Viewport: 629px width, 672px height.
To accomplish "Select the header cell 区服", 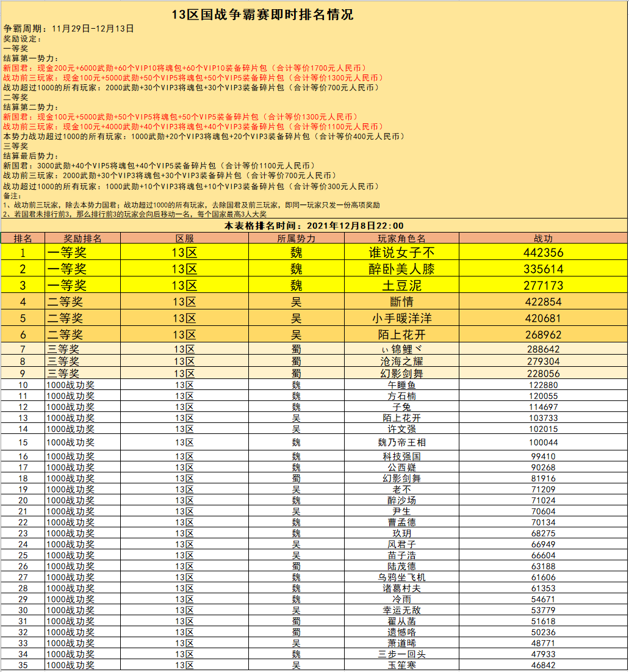I will 185,238.
